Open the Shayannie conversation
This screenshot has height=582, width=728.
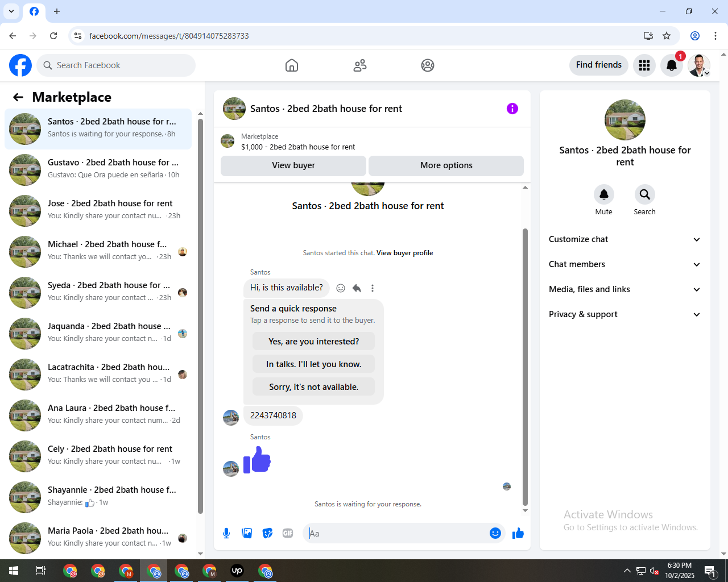(x=98, y=496)
